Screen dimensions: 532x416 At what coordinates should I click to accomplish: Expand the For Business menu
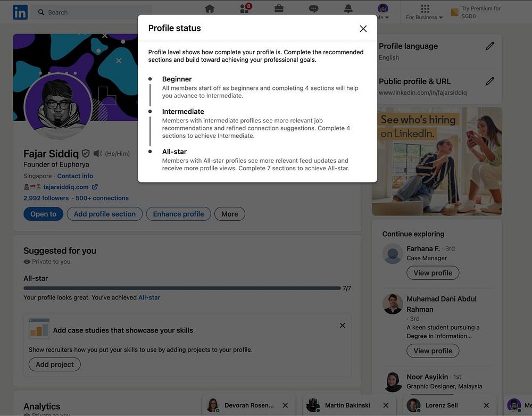pyautogui.click(x=425, y=12)
